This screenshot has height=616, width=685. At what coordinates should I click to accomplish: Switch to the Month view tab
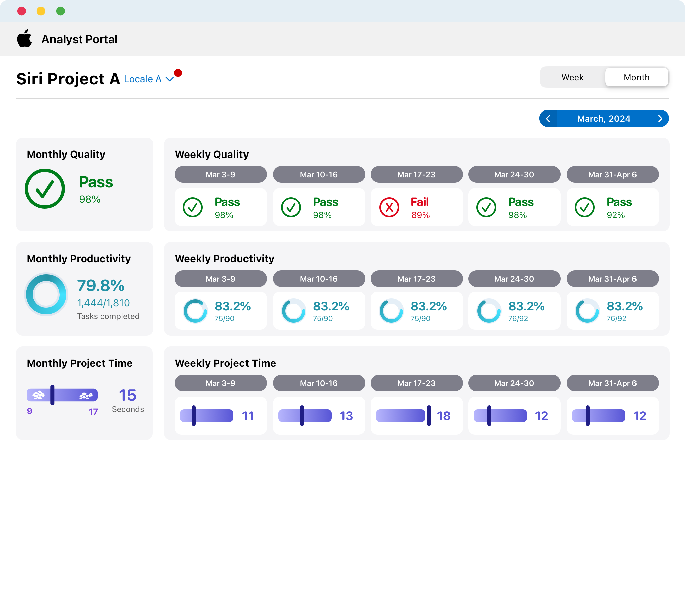coord(636,77)
